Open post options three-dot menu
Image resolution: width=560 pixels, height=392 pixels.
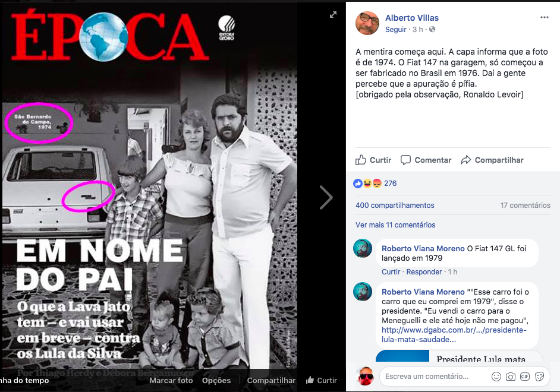545,17
